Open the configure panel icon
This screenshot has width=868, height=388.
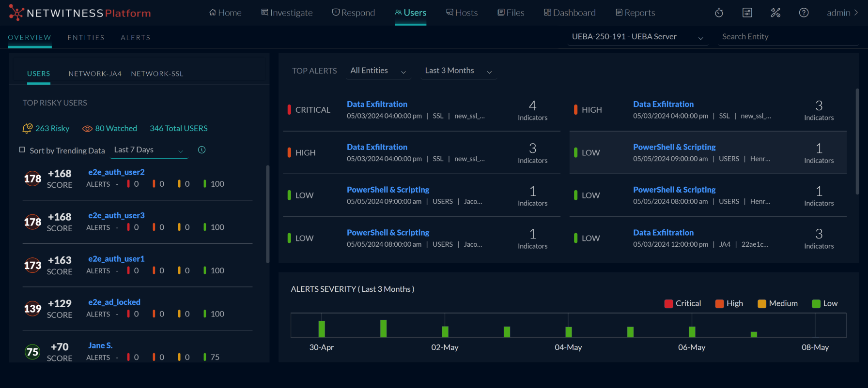click(747, 13)
